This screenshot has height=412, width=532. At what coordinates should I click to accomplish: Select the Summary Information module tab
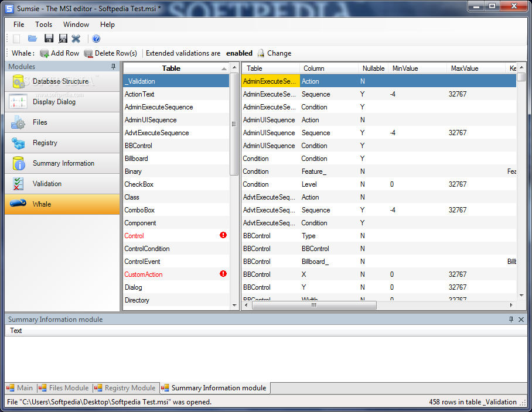click(214, 388)
